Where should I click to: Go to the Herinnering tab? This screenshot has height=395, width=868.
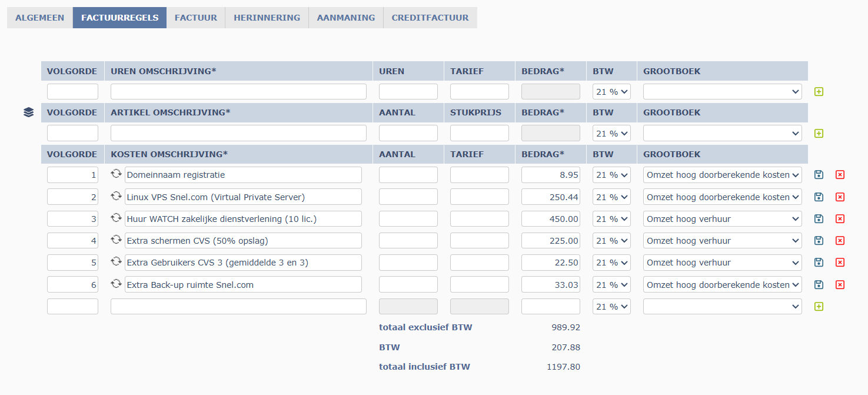point(267,18)
